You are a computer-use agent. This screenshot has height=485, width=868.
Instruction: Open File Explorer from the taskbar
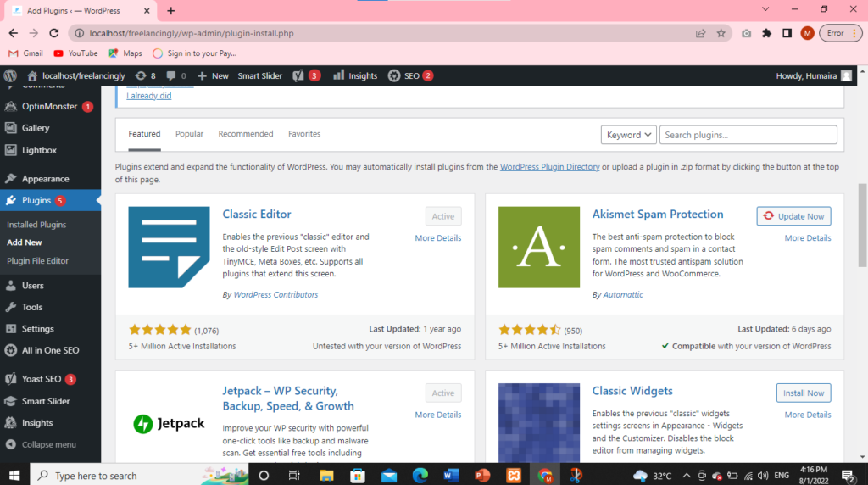(x=326, y=476)
